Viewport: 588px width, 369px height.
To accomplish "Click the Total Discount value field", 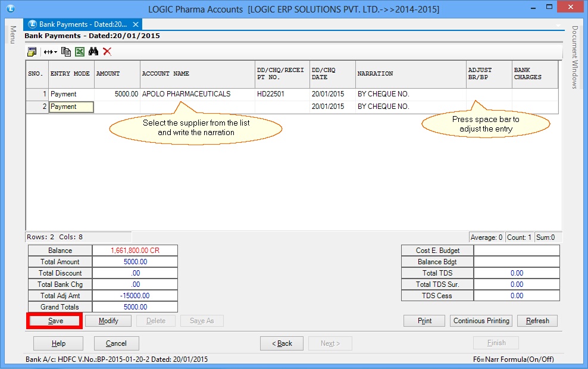I will (135, 273).
